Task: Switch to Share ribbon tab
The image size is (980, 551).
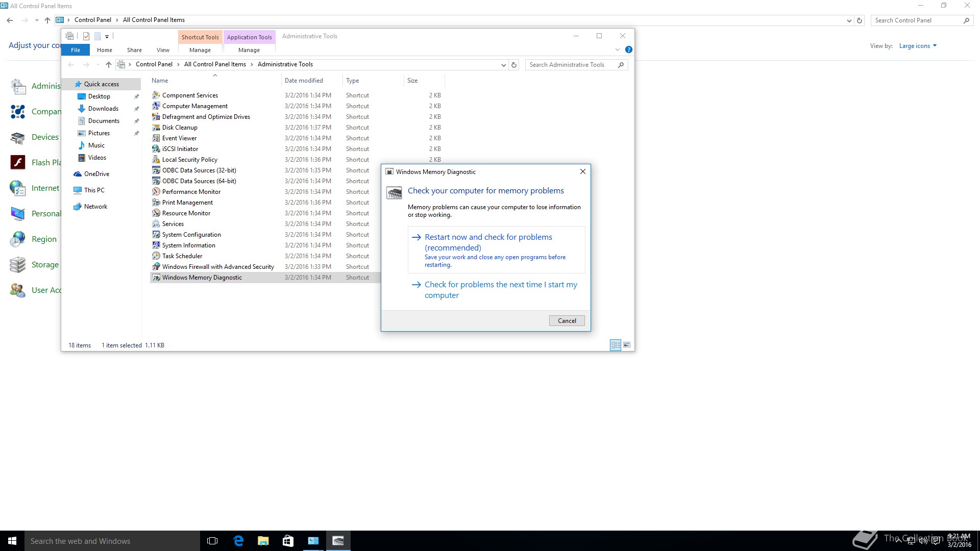Action: pyautogui.click(x=134, y=50)
